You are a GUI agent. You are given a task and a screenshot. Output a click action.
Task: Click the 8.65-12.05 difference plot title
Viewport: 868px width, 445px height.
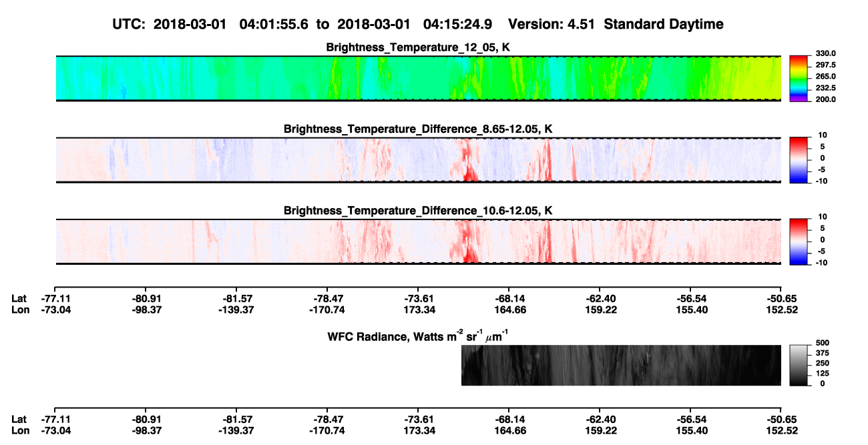pyautogui.click(x=418, y=129)
